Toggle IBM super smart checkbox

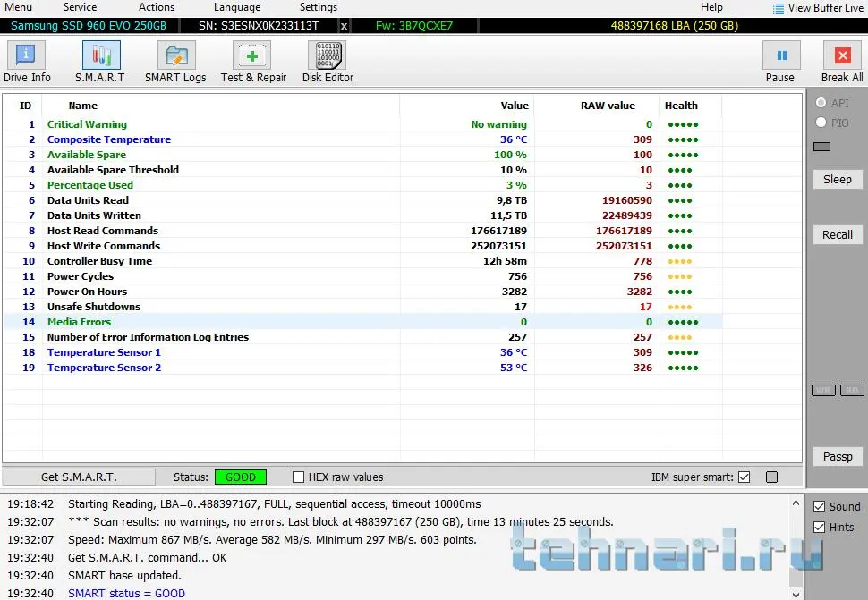coord(744,477)
